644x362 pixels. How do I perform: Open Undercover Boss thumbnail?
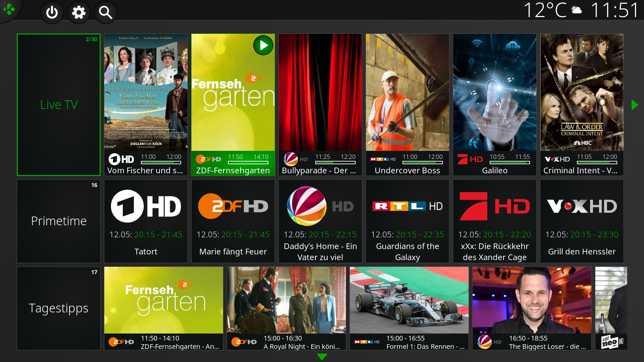click(x=408, y=92)
